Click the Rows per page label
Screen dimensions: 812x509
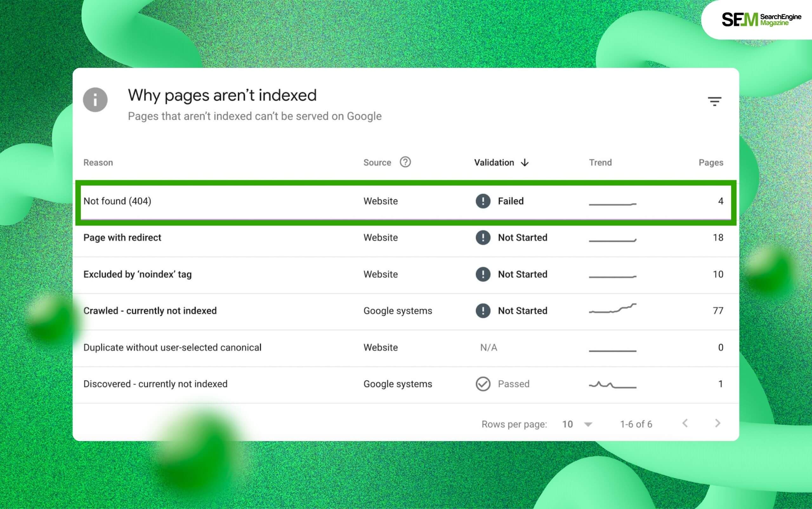[x=514, y=425]
